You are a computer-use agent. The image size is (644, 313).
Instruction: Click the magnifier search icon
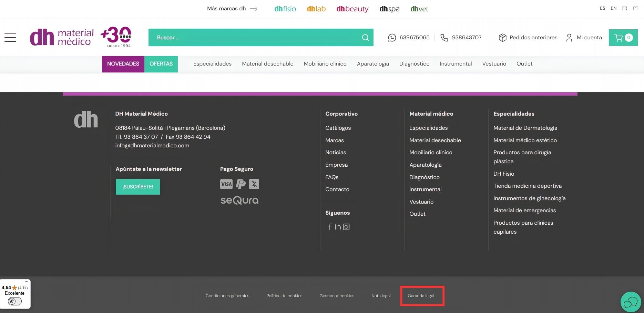tap(365, 38)
